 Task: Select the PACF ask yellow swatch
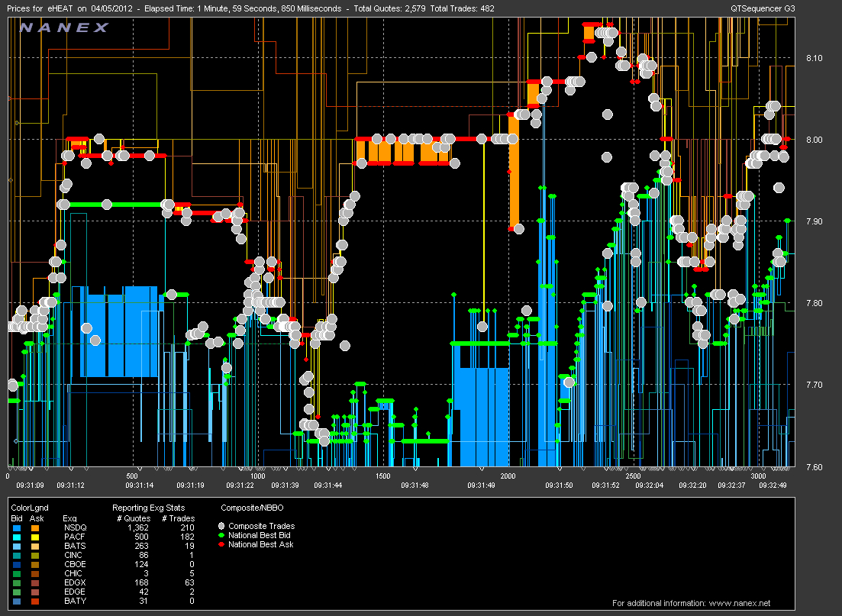34,537
